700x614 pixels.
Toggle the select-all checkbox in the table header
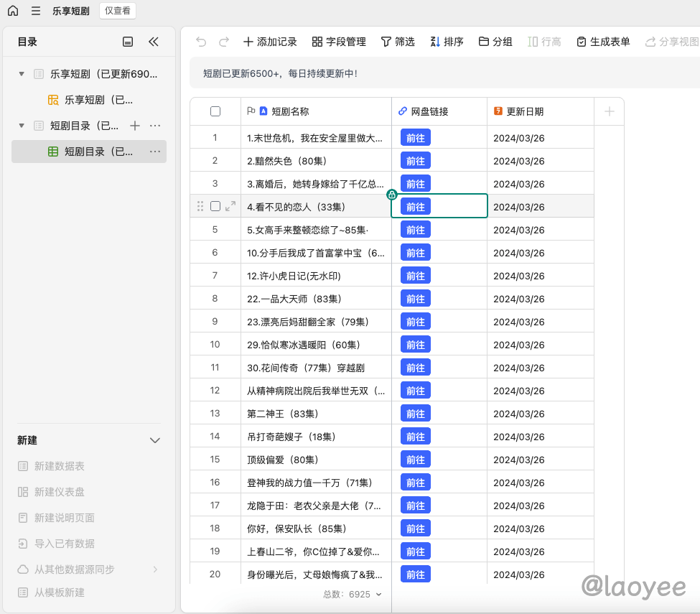coord(215,111)
